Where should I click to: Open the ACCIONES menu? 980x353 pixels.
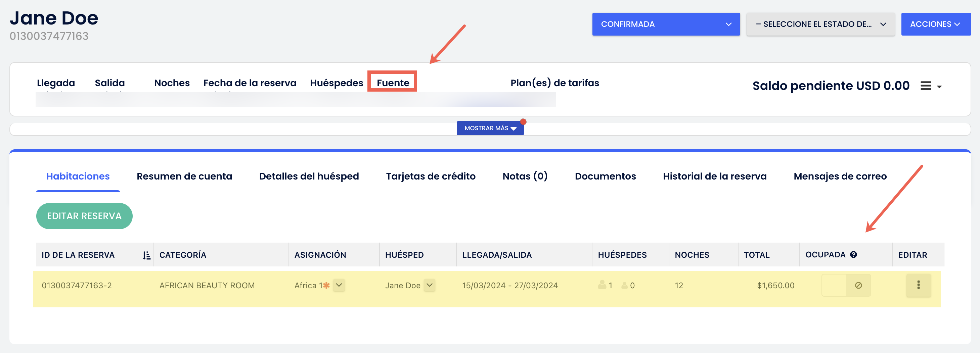(x=936, y=24)
